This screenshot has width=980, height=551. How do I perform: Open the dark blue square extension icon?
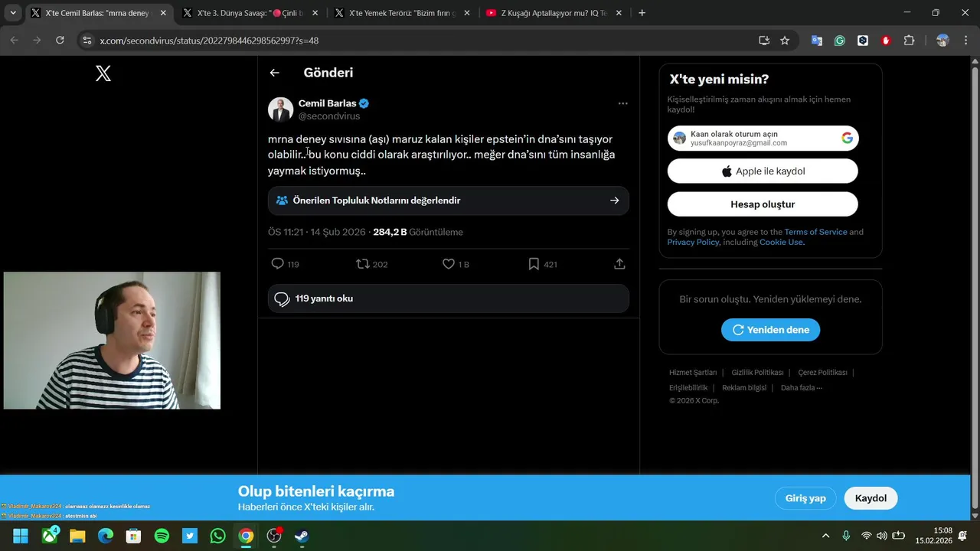[863, 41]
